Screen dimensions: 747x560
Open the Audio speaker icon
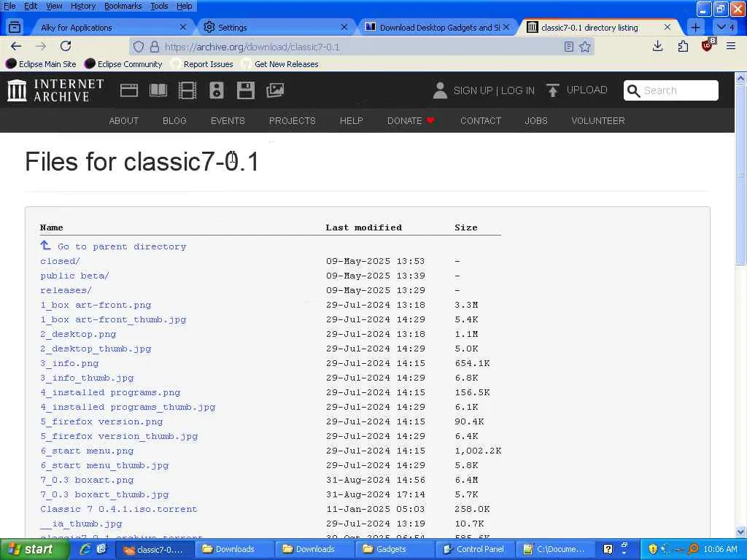tap(216, 90)
